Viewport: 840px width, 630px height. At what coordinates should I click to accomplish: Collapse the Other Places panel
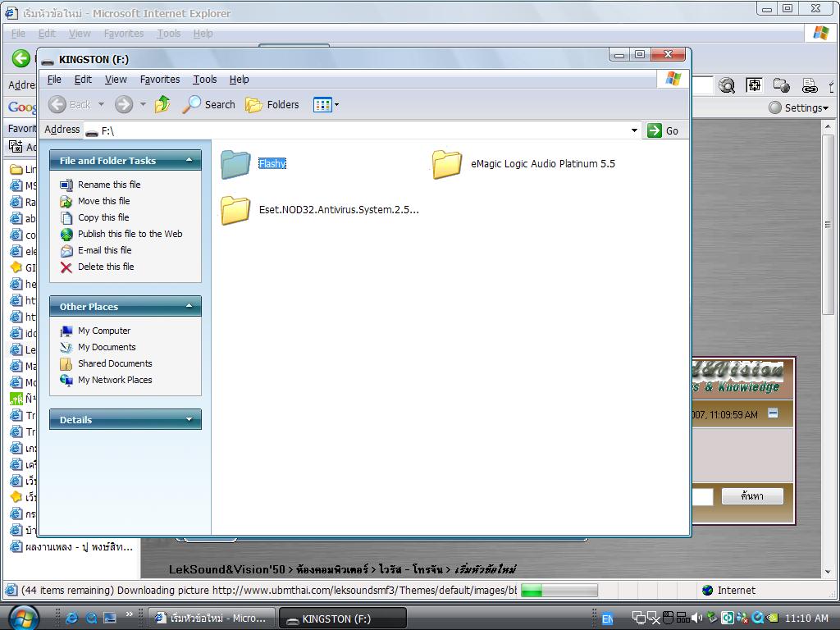click(189, 307)
